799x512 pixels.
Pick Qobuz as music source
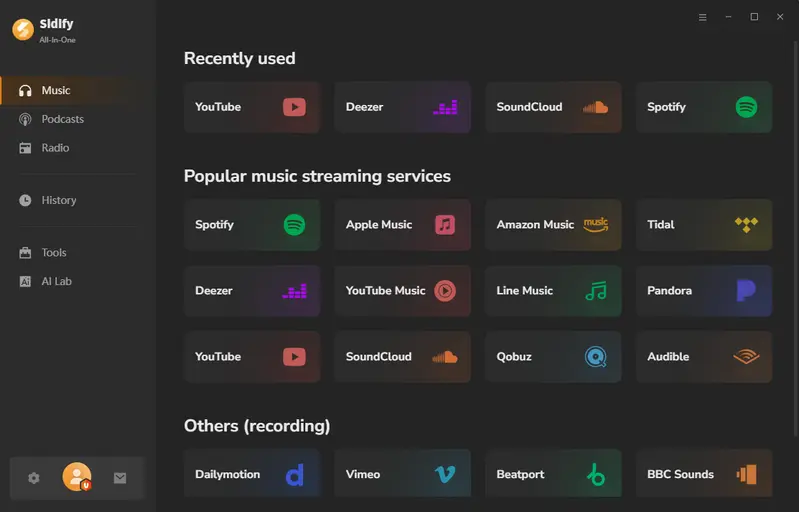click(553, 357)
